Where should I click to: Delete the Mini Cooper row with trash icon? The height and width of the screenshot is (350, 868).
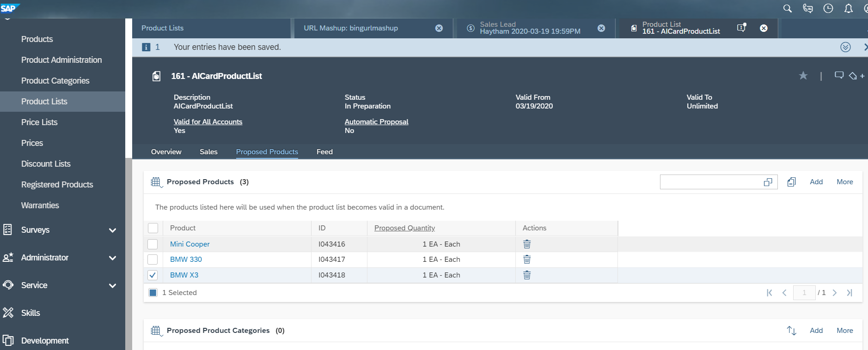pos(527,244)
